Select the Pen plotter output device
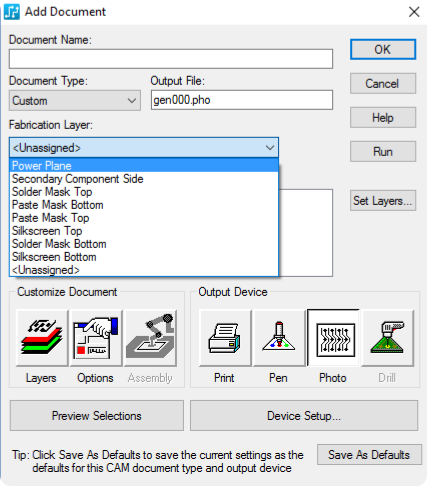This screenshot has height=486, width=427. (279, 338)
